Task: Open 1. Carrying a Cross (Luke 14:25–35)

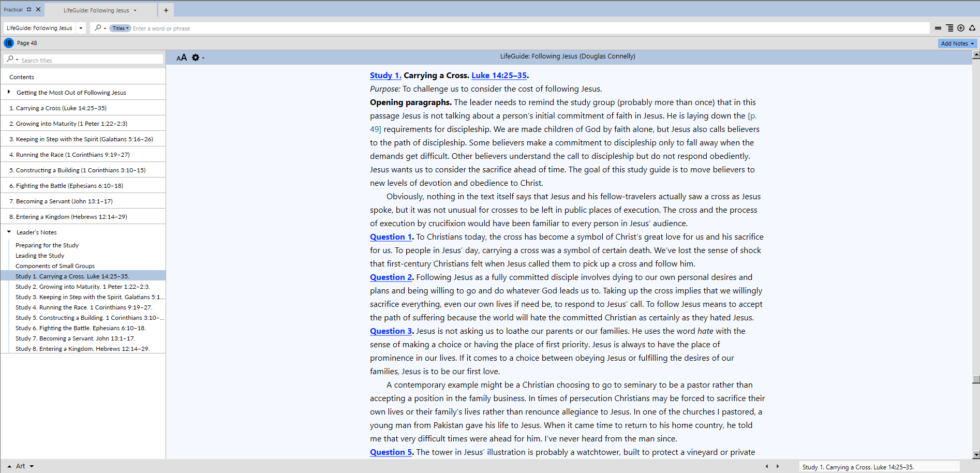Action: point(83,108)
